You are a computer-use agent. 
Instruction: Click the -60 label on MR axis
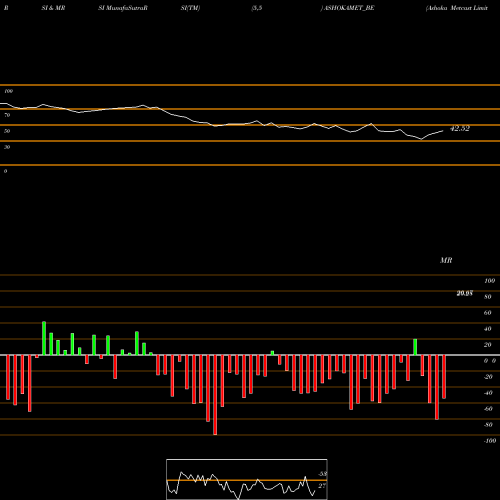pyautogui.click(x=488, y=409)
